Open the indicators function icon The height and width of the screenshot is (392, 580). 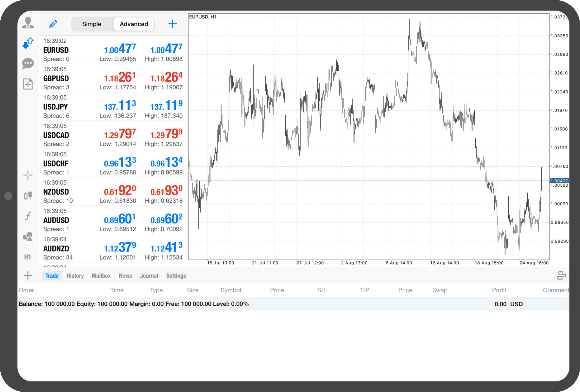click(28, 216)
